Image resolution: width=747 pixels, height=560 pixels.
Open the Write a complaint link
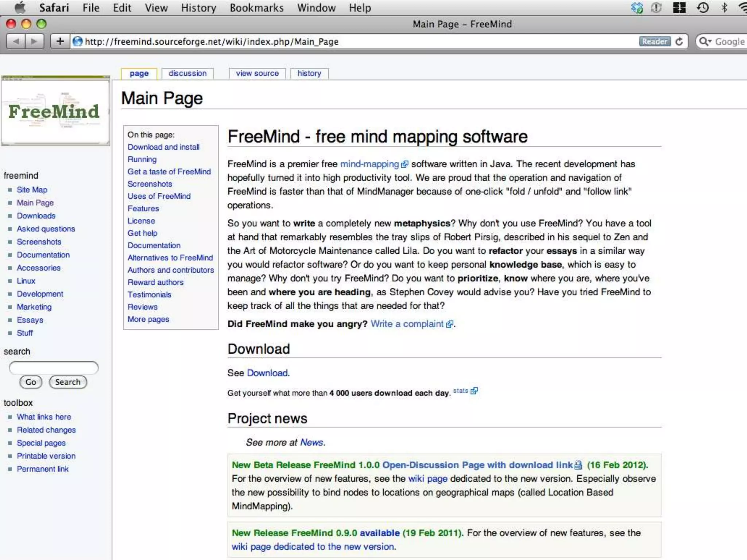click(407, 324)
